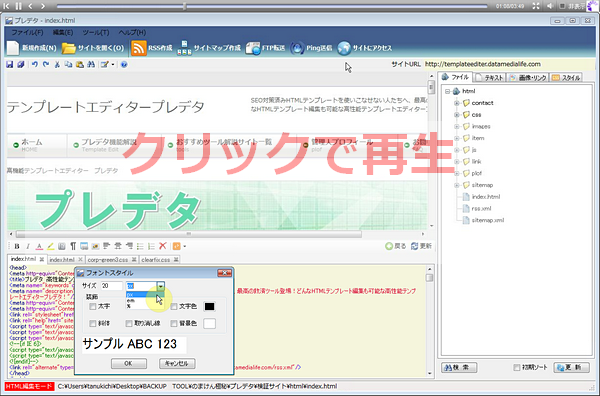600x396 pixels.
Task: Open the orange code icon dropdown arrow
Action: point(185,246)
